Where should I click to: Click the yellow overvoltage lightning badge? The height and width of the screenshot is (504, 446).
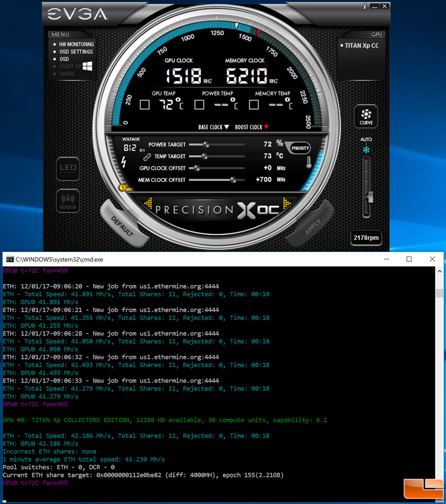pyautogui.click(x=123, y=187)
